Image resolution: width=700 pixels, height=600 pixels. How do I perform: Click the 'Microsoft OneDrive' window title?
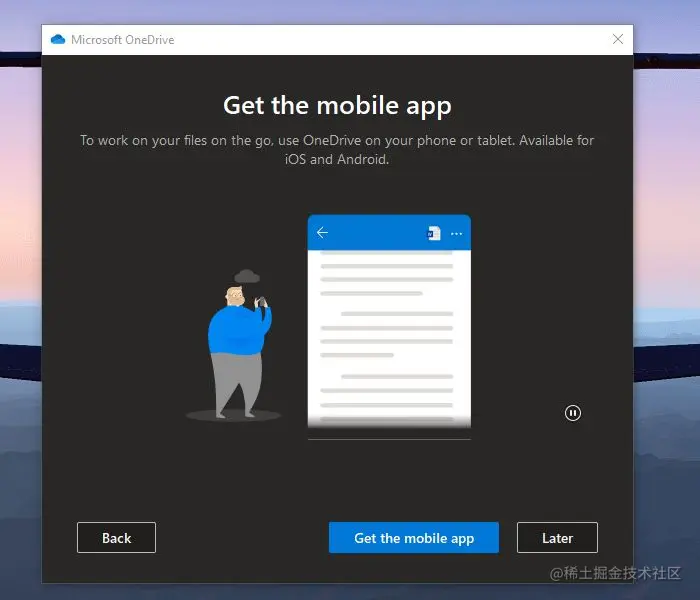pos(123,40)
